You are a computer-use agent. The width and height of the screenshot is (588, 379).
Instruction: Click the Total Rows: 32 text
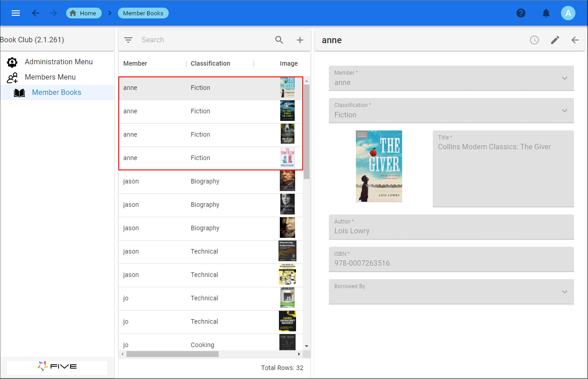pos(282,368)
